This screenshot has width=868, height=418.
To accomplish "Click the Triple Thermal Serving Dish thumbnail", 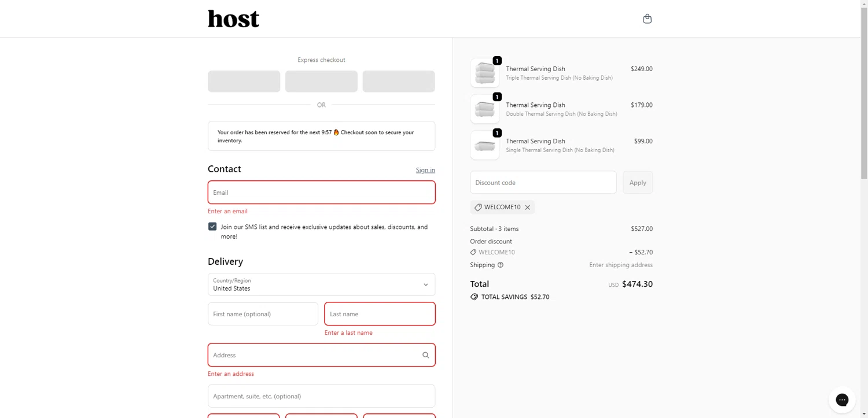I will point(485,73).
